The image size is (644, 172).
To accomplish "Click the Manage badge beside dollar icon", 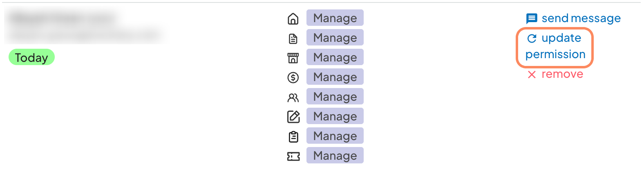I will (335, 77).
